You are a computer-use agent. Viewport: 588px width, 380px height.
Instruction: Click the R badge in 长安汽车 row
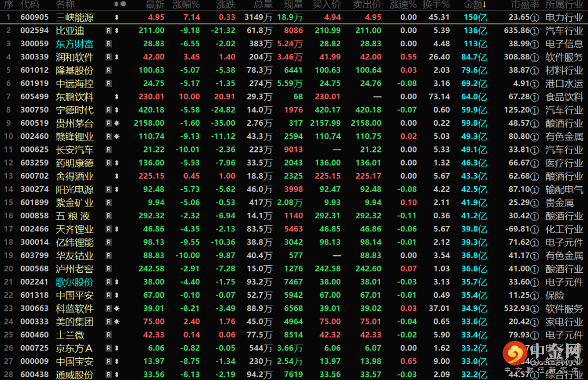coord(108,150)
